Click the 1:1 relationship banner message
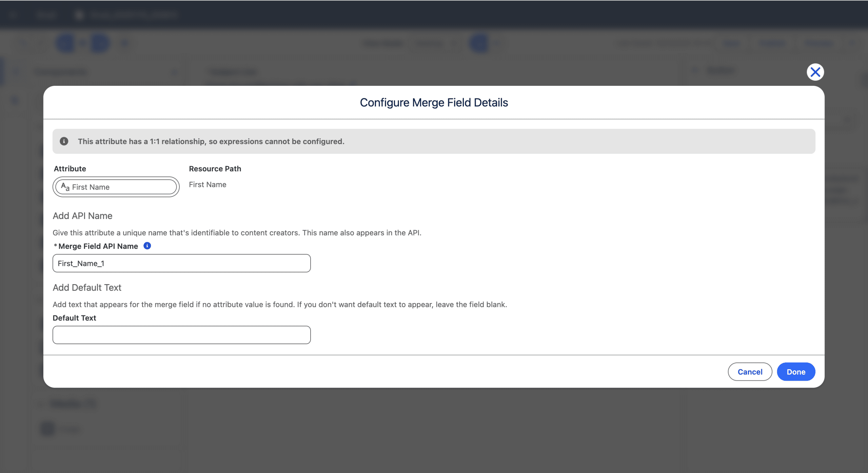This screenshot has width=868, height=473. pos(211,141)
